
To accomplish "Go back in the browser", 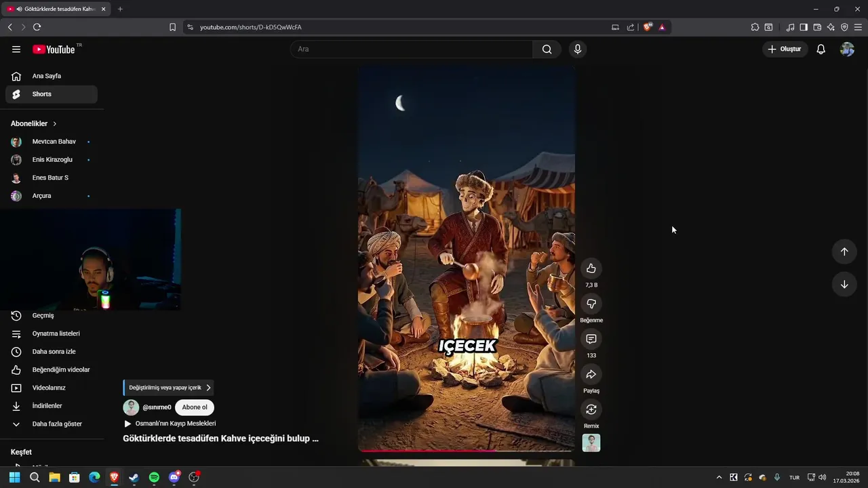I will tap(9, 27).
